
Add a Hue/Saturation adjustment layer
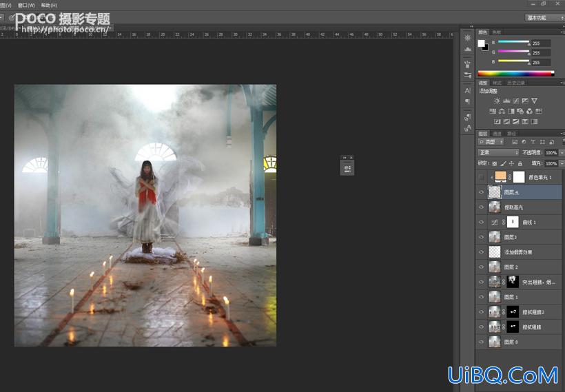click(x=493, y=112)
